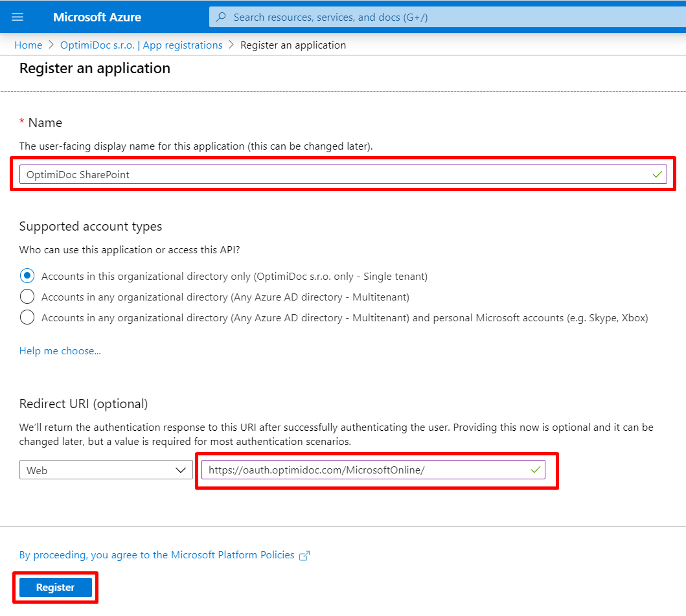The image size is (686, 616).
Task: Click the Register an application breadcrumb text
Action: [293, 45]
